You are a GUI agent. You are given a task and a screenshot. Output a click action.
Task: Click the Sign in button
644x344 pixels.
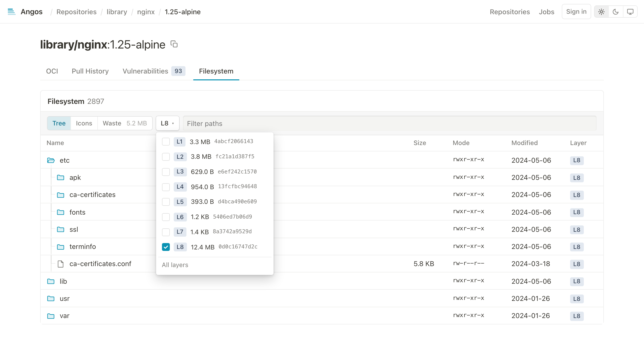(576, 12)
